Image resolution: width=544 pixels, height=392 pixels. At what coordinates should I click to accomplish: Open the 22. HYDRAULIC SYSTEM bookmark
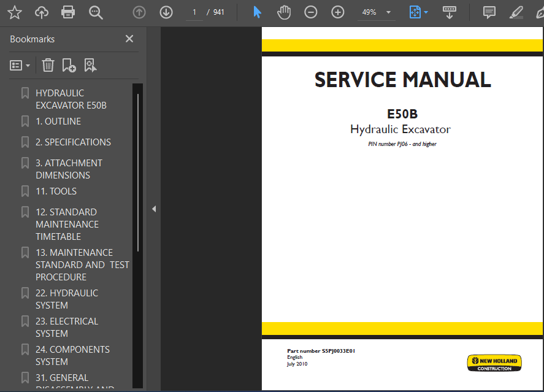[x=67, y=299]
